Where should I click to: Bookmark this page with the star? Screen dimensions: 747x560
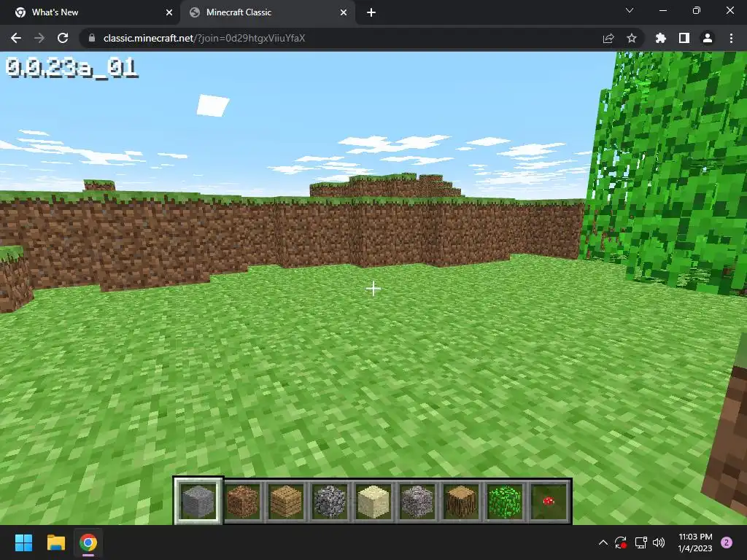click(x=632, y=38)
